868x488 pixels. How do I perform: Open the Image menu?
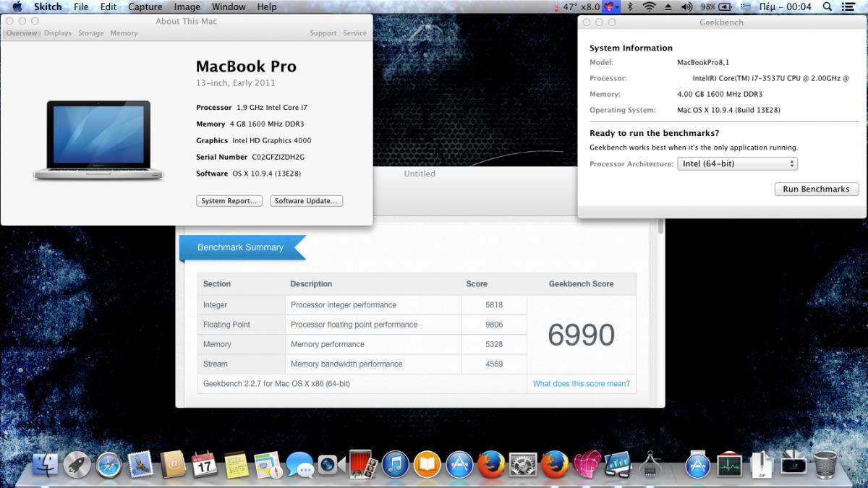click(187, 7)
